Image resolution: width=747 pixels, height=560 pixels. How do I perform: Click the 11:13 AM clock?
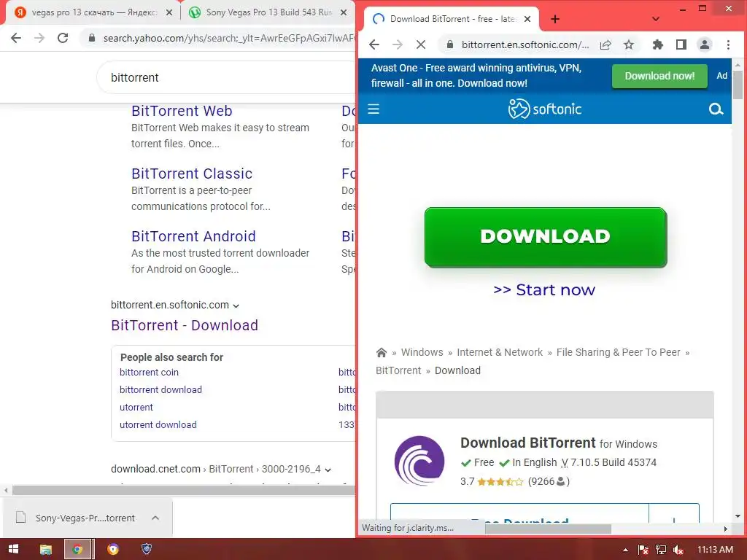(715, 550)
